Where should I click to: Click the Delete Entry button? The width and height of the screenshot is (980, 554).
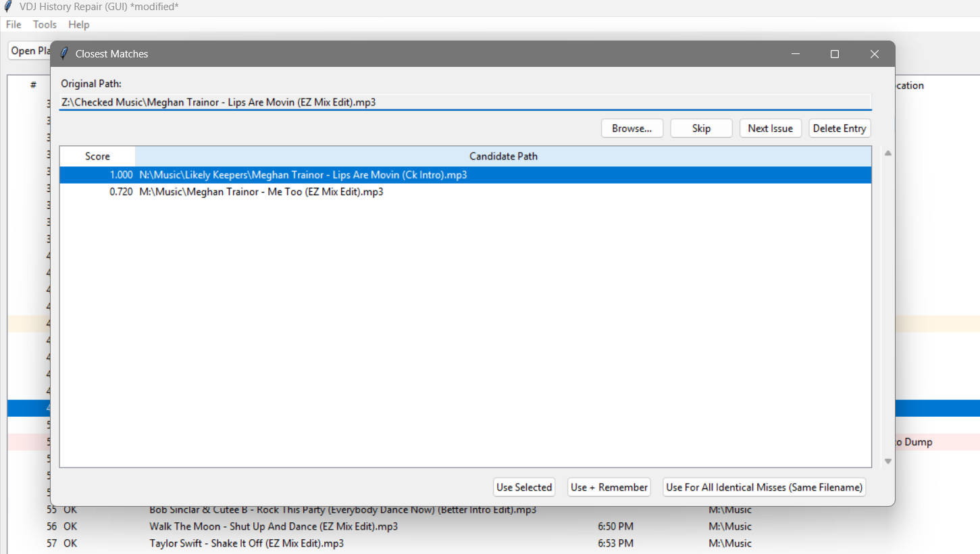tap(839, 128)
